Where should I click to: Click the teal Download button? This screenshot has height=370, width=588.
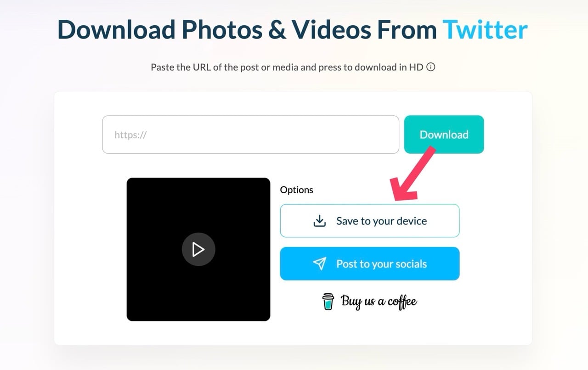coord(444,135)
